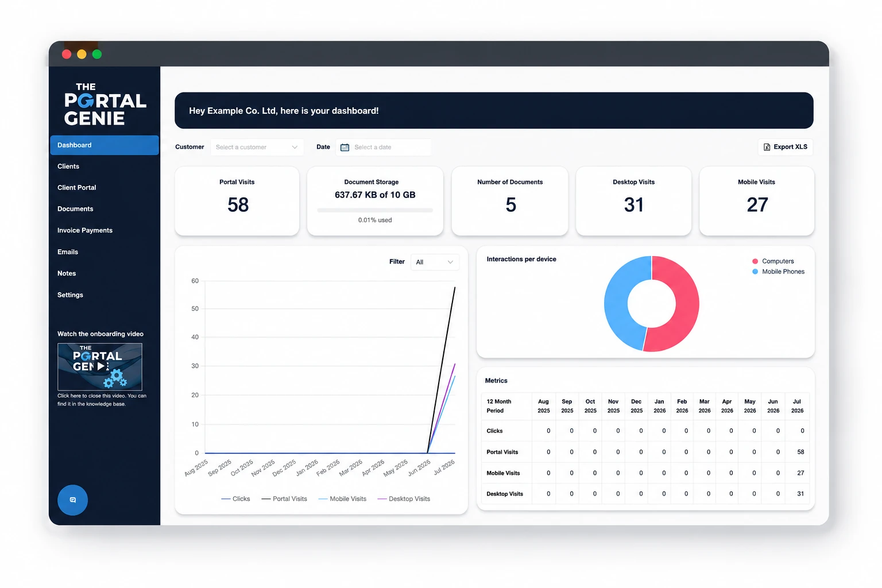Click the Mobile Visits 27 card
Image resolution: width=882 pixels, height=588 pixels.
pos(757,201)
